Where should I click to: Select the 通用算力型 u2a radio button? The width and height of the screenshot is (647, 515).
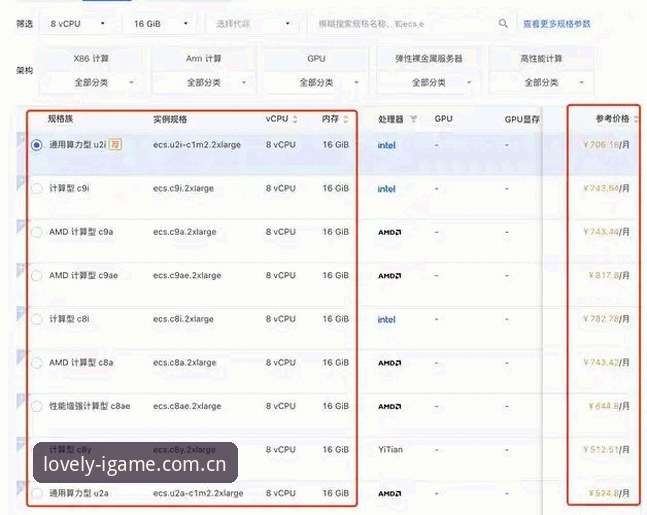click(x=37, y=493)
